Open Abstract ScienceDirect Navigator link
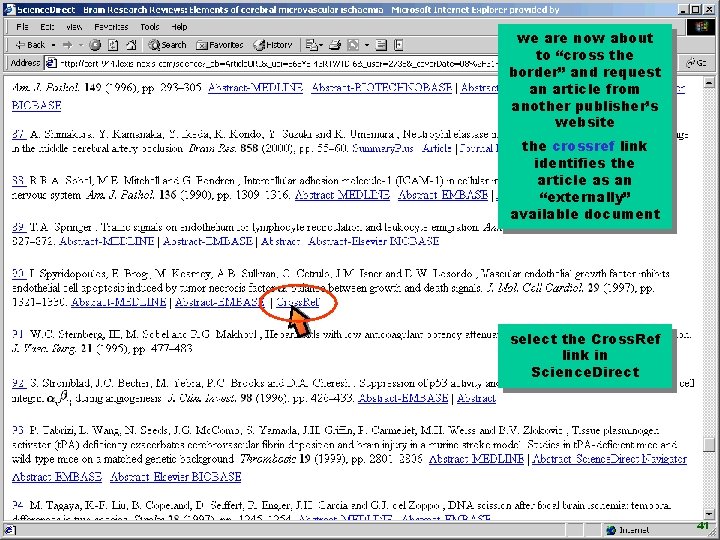 (609, 459)
